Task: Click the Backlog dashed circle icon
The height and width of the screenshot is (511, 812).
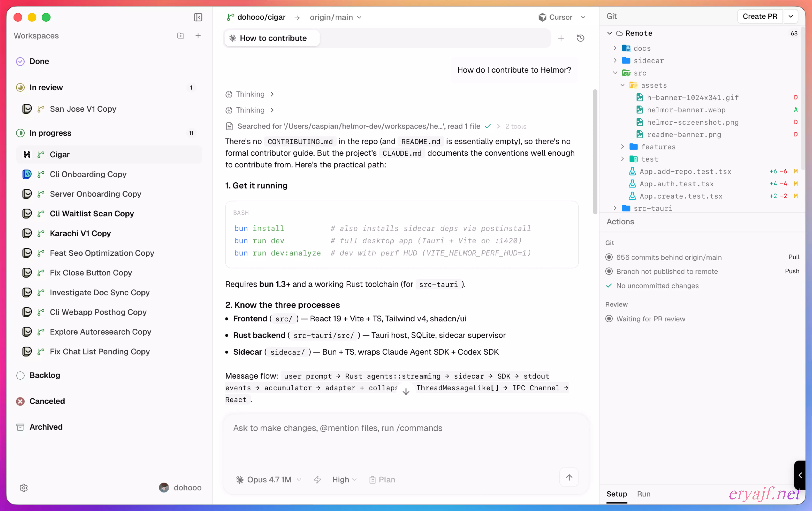Action: 20,375
